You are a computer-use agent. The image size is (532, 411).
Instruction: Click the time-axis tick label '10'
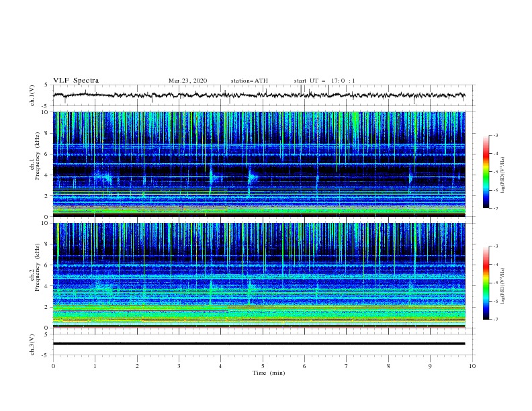(472, 366)
